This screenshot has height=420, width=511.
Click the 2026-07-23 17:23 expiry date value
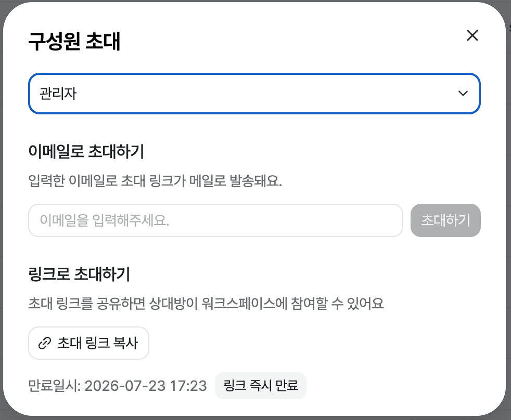pyautogui.click(x=146, y=386)
